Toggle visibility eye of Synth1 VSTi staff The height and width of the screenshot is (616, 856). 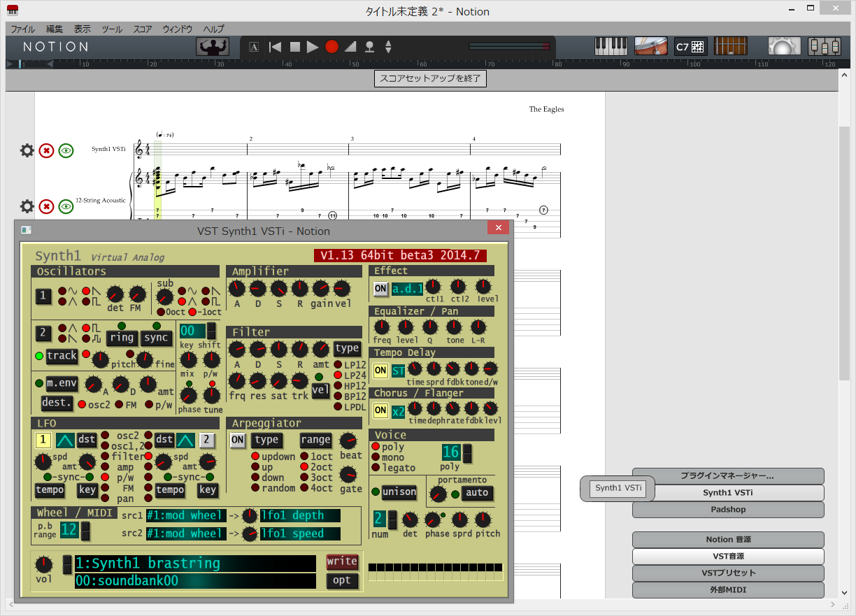coord(66,150)
